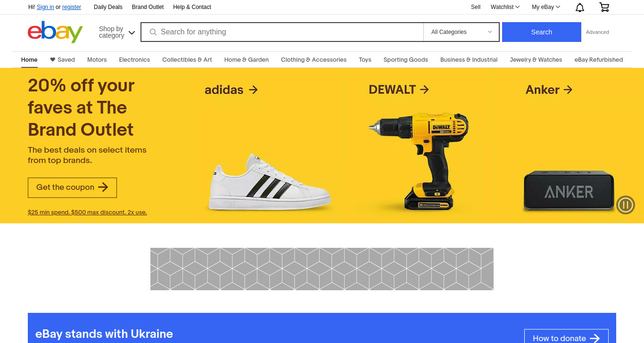Click the Anker speaker image
This screenshot has width=644, height=343.
click(569, 191)
